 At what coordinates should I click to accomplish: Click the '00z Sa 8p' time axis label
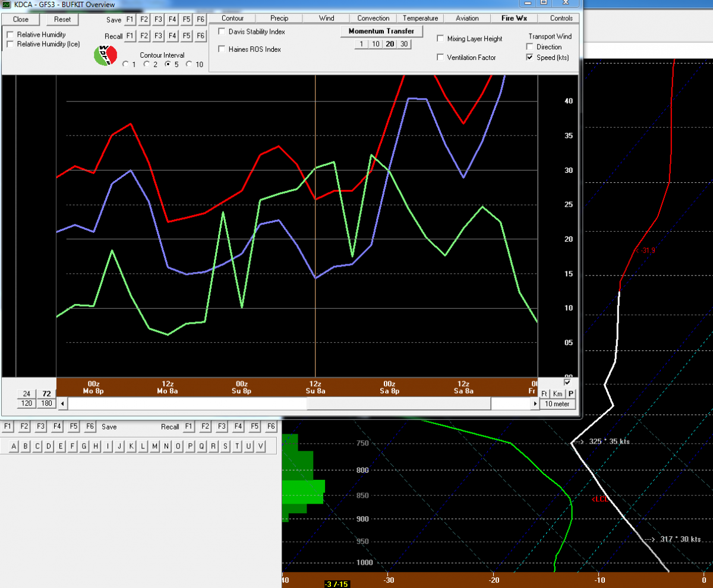(x=389, y=387)
